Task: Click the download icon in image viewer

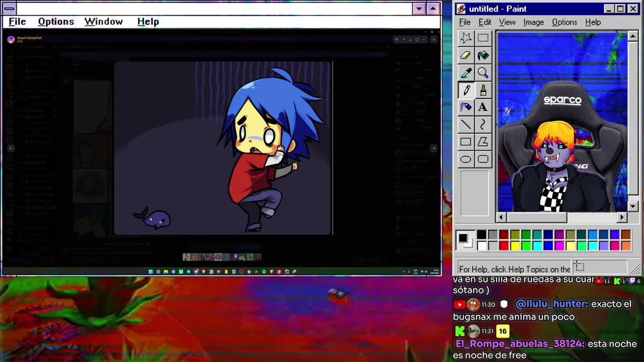Action: pos(410,40)
